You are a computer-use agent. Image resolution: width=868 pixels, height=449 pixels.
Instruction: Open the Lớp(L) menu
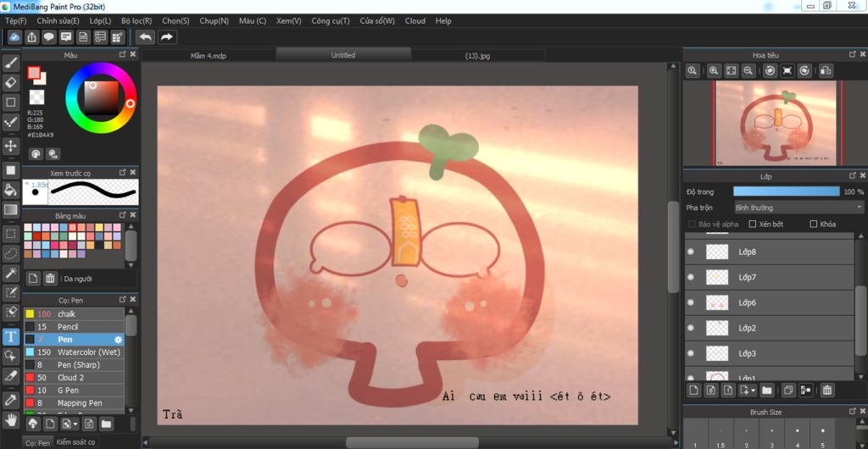tap(100, 20)
